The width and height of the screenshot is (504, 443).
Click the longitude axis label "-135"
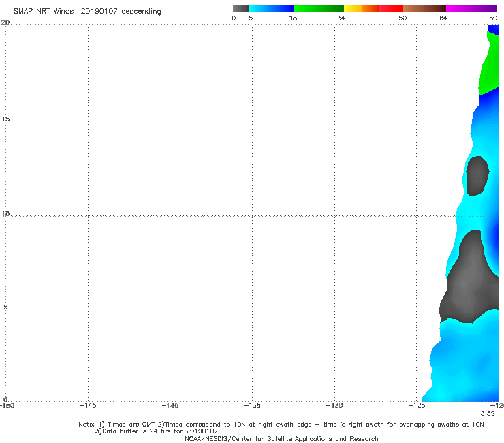pos(252,406)
